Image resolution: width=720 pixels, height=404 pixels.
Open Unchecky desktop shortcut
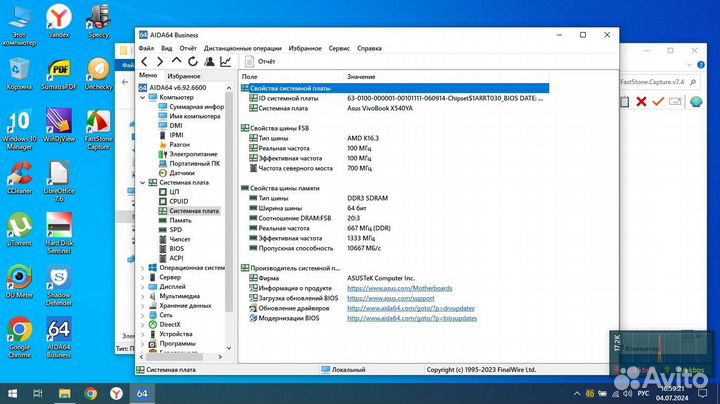pyautogui.click(x=98, y=73)
